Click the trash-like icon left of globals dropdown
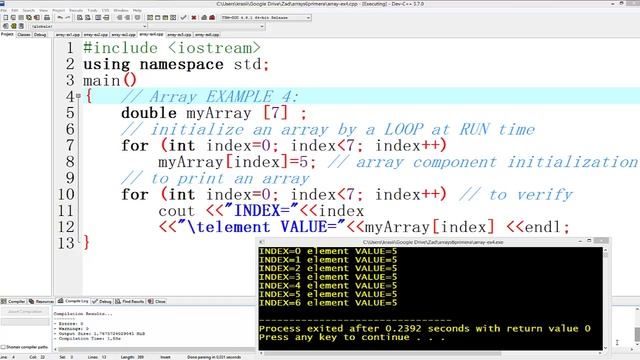Screen dimensions: 640x360 21,26
